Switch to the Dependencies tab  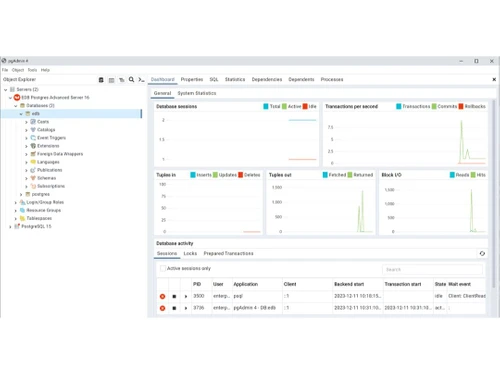point(267,79)
